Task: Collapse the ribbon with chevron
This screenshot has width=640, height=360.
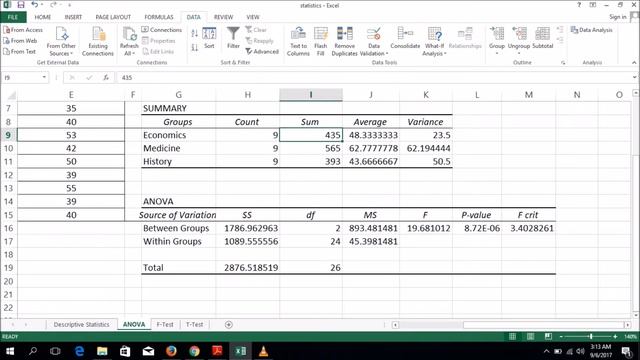Action: 634,62
